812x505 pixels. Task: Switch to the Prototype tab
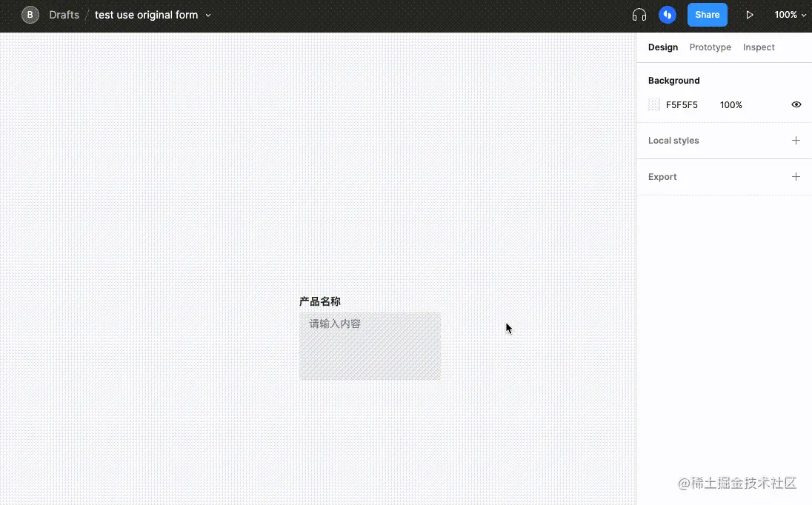click(x=710, y=47)
